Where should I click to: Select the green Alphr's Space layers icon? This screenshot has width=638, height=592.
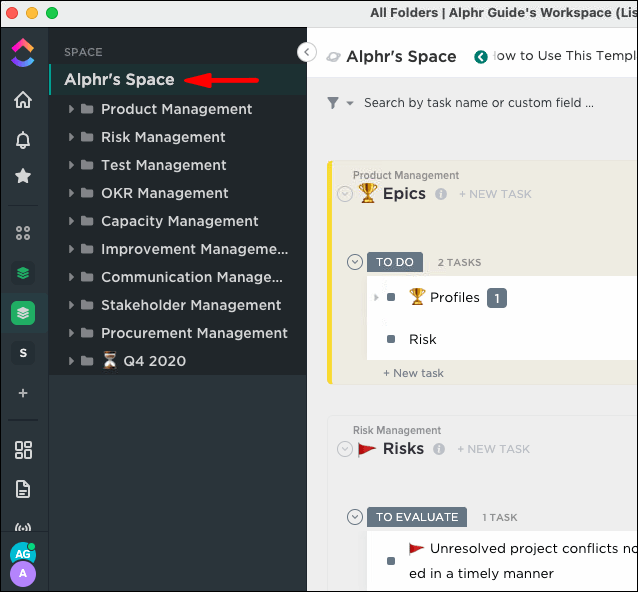pos(23,313)
